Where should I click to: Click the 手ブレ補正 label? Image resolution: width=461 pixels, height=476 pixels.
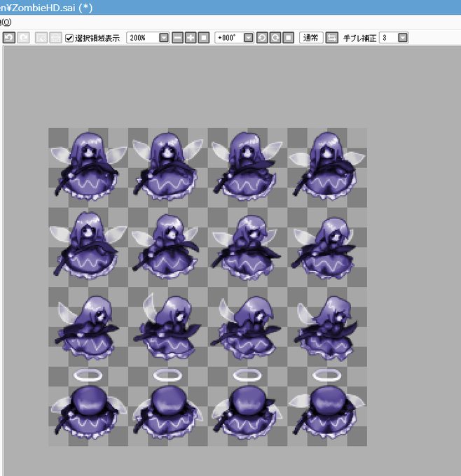360,38
